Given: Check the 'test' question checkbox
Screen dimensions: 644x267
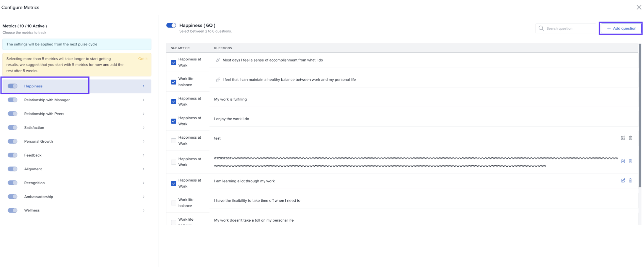Looking at the screenshot, I should 174,141.
